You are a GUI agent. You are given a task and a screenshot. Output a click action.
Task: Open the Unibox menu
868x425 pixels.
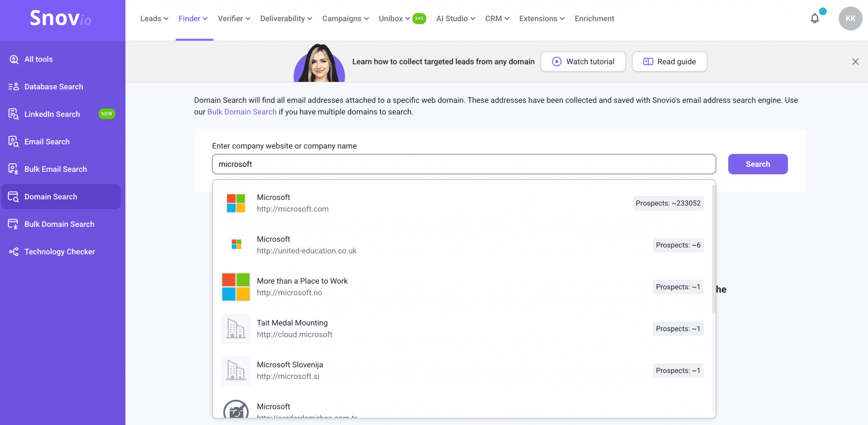pyautogui.click(x=394, y=19)
